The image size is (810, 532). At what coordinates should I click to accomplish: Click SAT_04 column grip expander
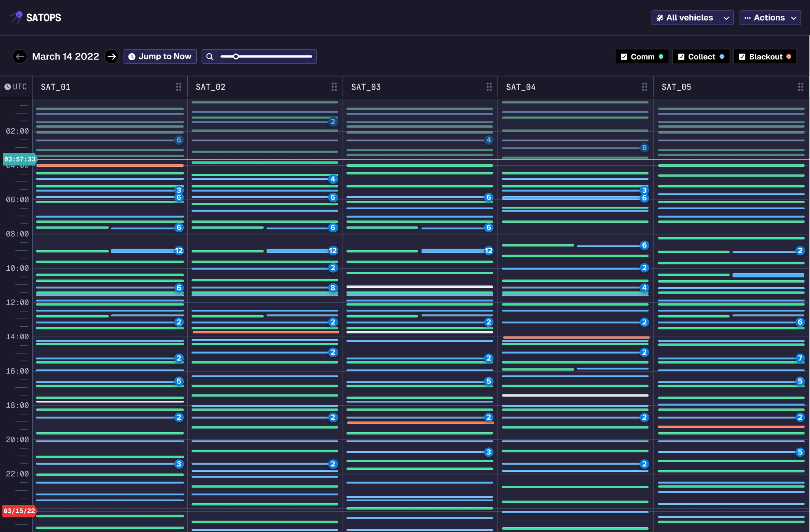point(644,87)
